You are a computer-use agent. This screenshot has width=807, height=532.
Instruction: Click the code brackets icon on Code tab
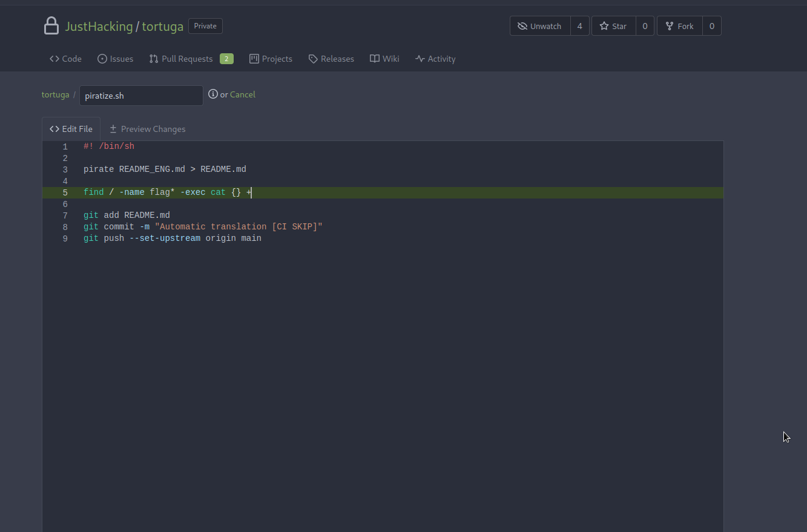(54, 59)
